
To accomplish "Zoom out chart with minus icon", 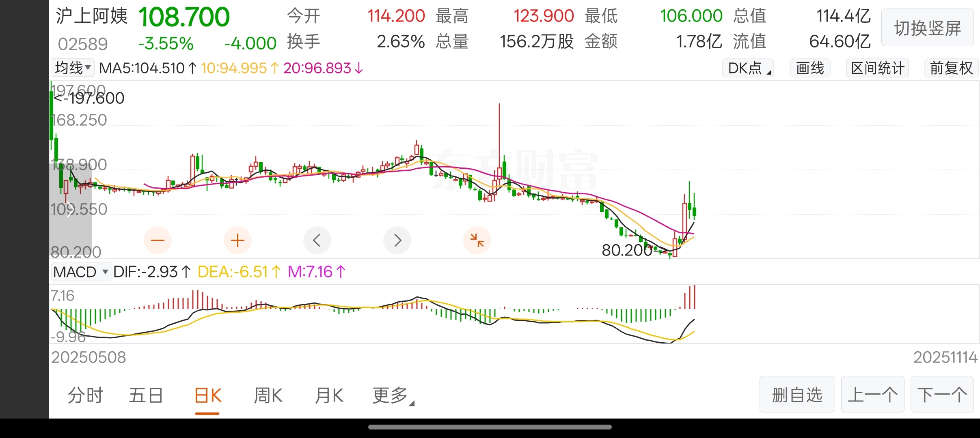I will coord(158,240).
